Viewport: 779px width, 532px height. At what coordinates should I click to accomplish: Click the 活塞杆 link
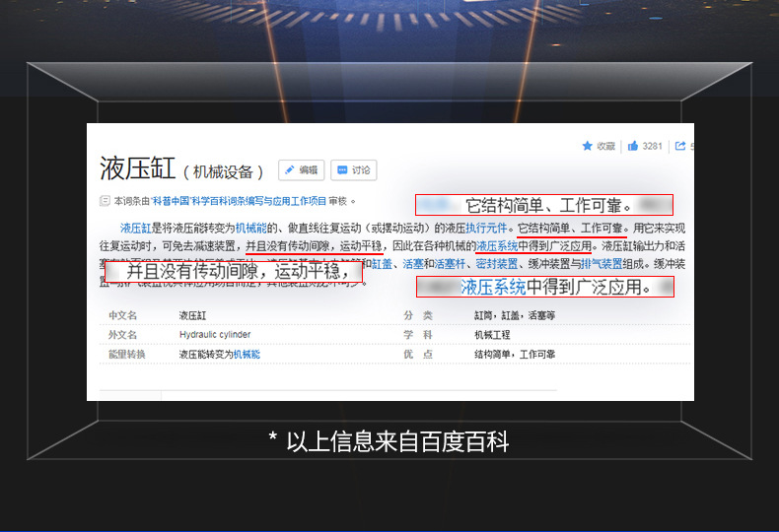point(452,264)
